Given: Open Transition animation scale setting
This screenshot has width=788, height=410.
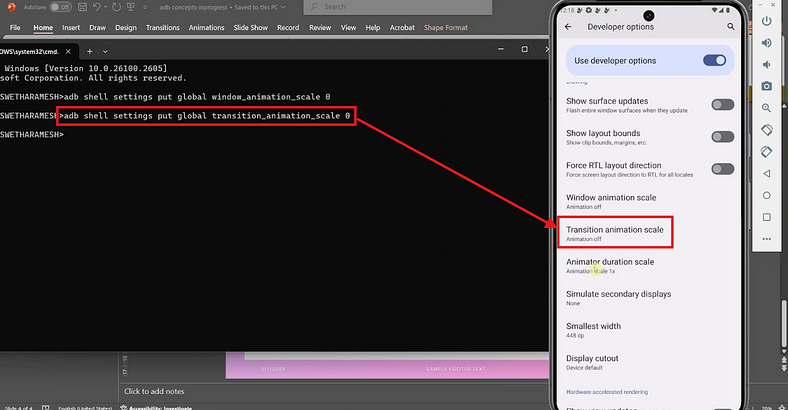Looking at the screenshot, I should 615,232.
